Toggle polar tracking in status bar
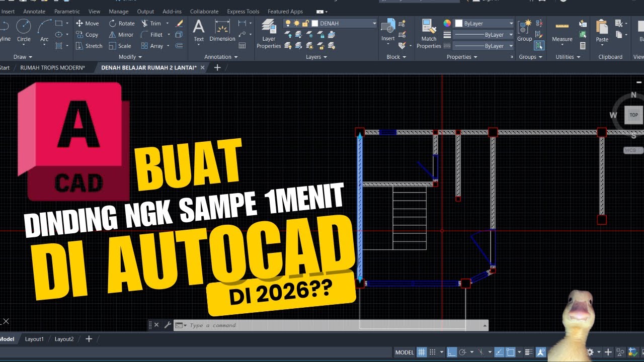The height and width of the screenshot is (362, 644). point(462,352)
